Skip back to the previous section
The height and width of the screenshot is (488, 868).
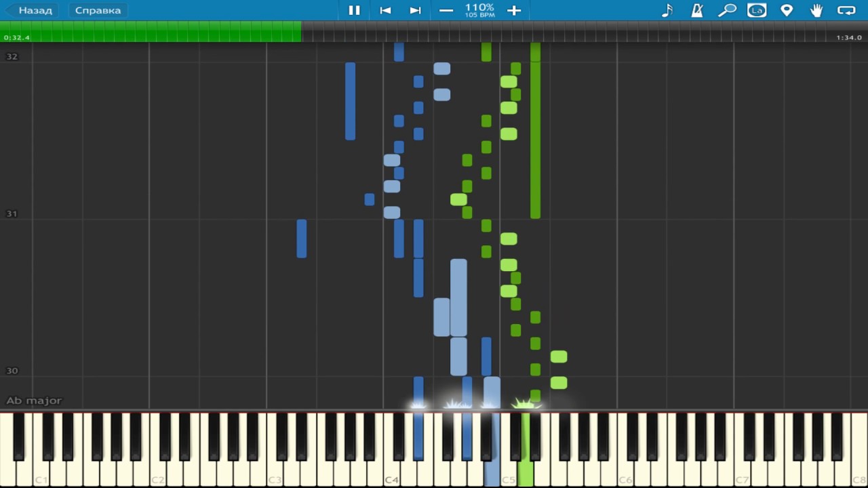pos(385,10)
